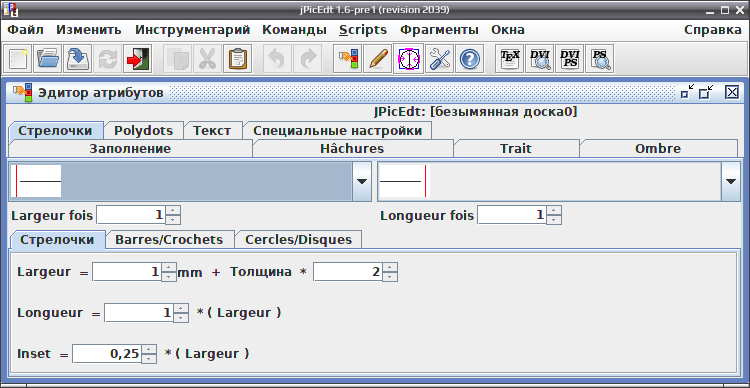Click the grayed-out copy icon
This screenshot has width=750, height=388.
click(178, 59)
